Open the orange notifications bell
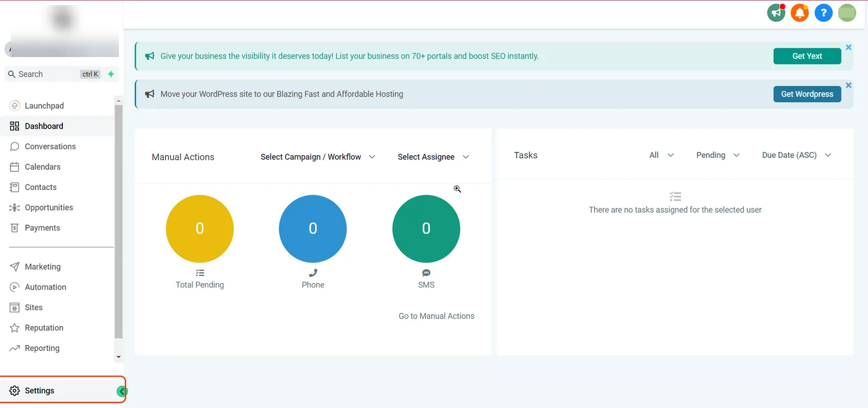Viewport: 868px width, 408px height. tap(800, 12)
